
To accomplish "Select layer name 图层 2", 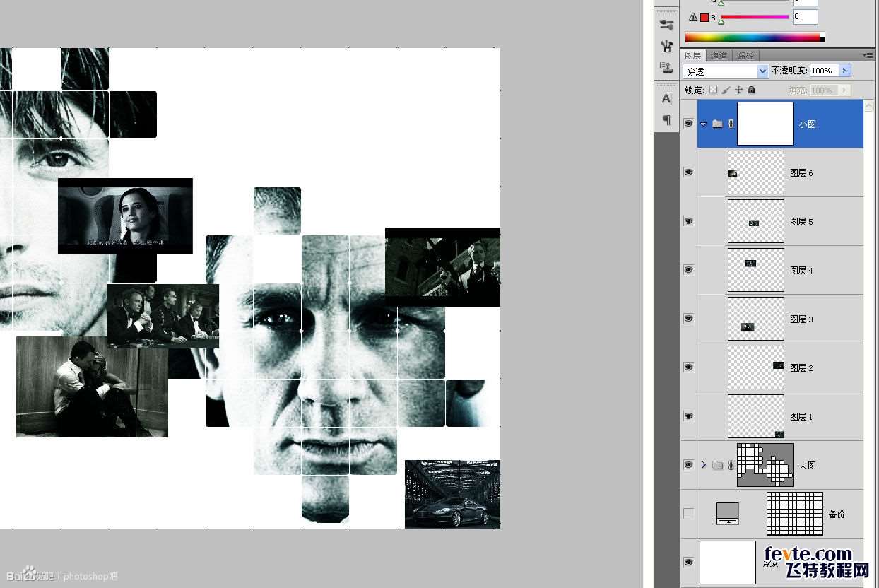I will pyautogui.click(x=801, y=367).
